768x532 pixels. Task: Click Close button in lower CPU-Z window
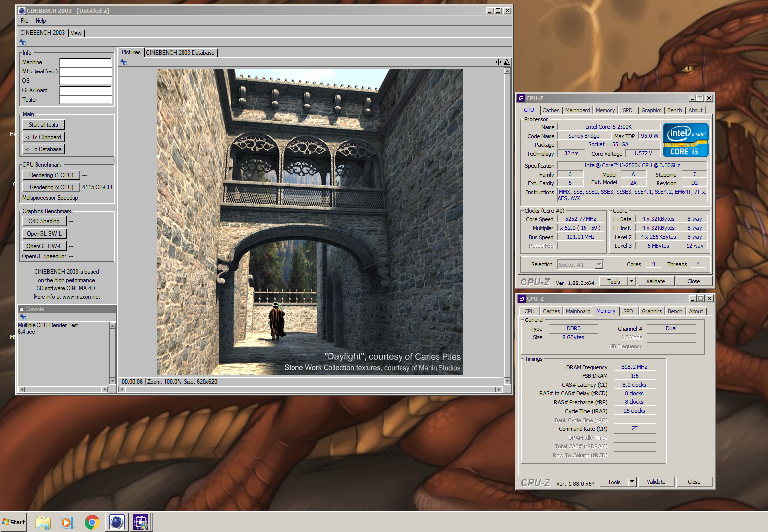694,482
